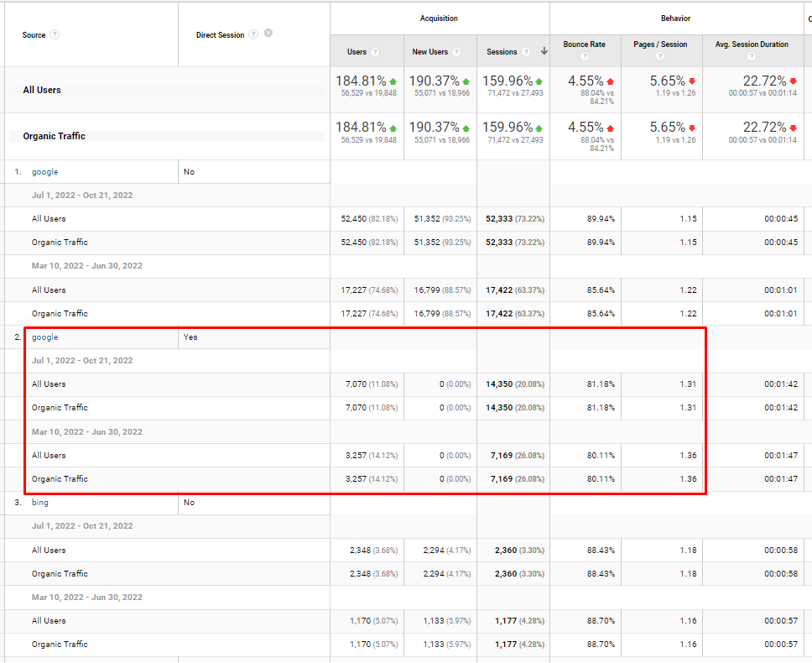The width and height of the screenshot is (812, 663).
Task: Click 7,070 (11.08%) users in All Users row
Action: (372, 384)
